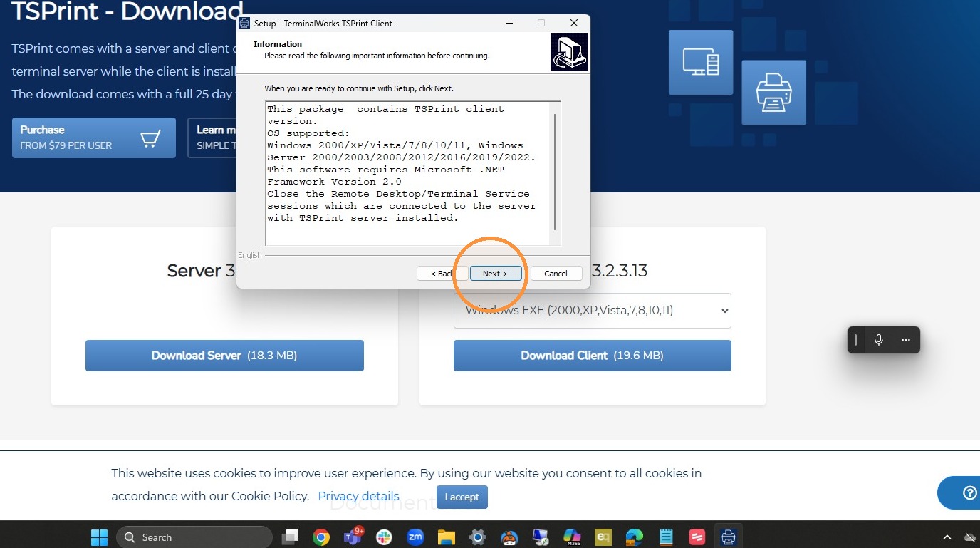Viewport: 980px width, 548px height.
Task: Open the red striped app icon in the taskbar
Action: (697, 537)
